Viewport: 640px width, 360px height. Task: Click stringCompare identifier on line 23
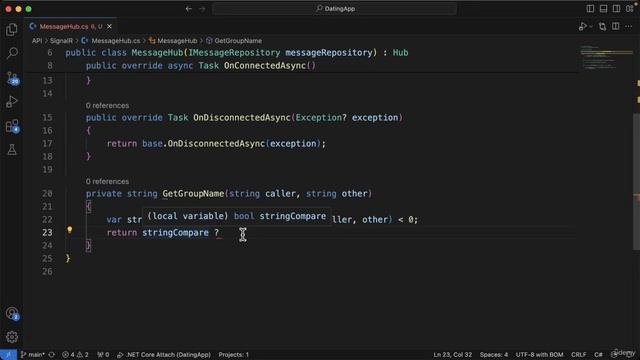(x=176, y=233)
